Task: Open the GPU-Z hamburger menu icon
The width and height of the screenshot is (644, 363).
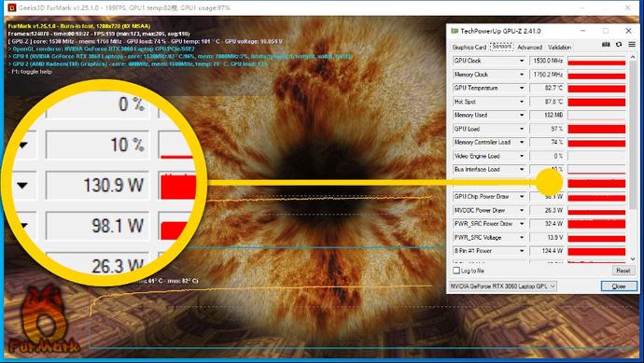Action: (632, 45)
